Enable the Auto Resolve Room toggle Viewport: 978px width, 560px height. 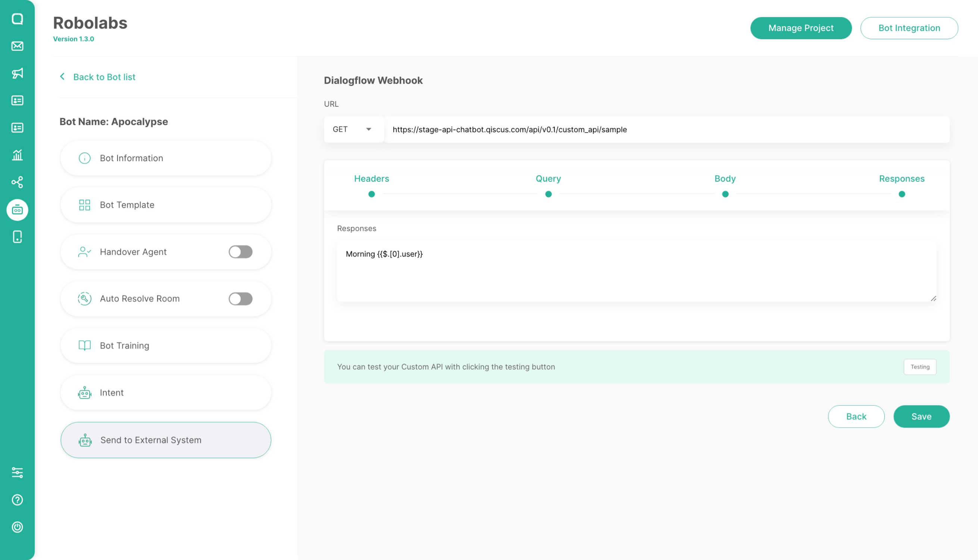point(240,299)
